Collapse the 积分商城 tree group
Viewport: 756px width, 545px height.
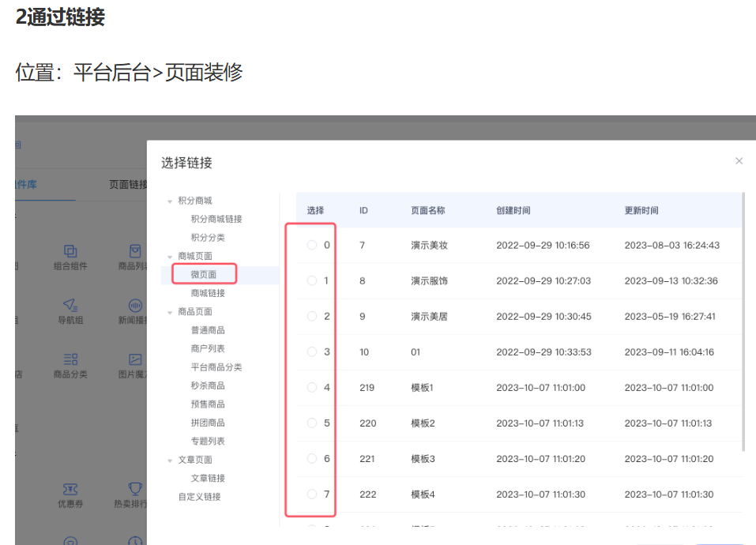point(170,201)
